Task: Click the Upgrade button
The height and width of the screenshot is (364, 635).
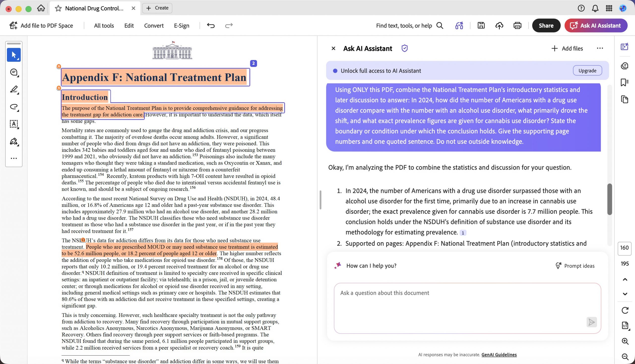Action: [x=587, y=70]
